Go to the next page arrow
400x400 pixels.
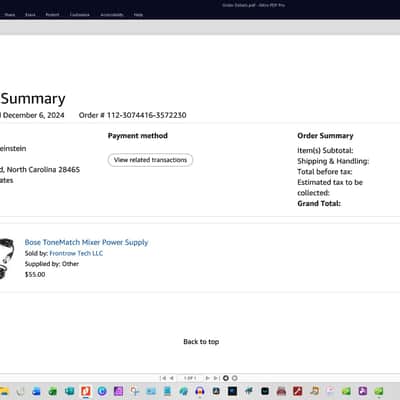tap(207, 378)
